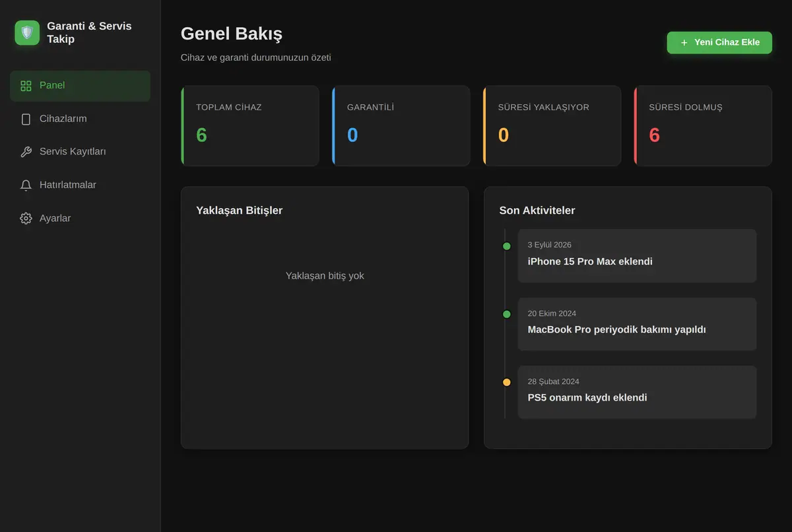
Task: Click the Genel Bakış page heading
Action: click(232, 34)
